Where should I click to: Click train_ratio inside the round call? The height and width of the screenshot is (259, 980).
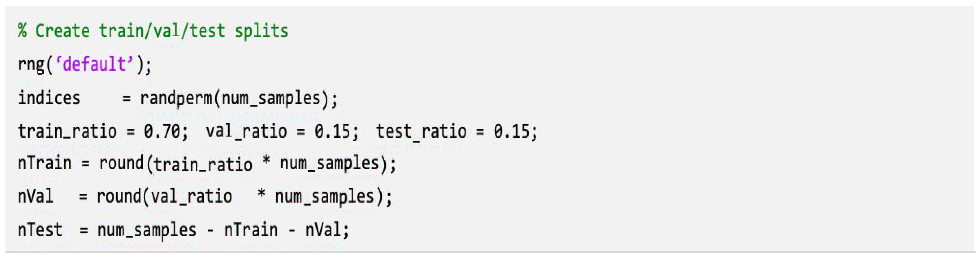(x=203, y=164)
